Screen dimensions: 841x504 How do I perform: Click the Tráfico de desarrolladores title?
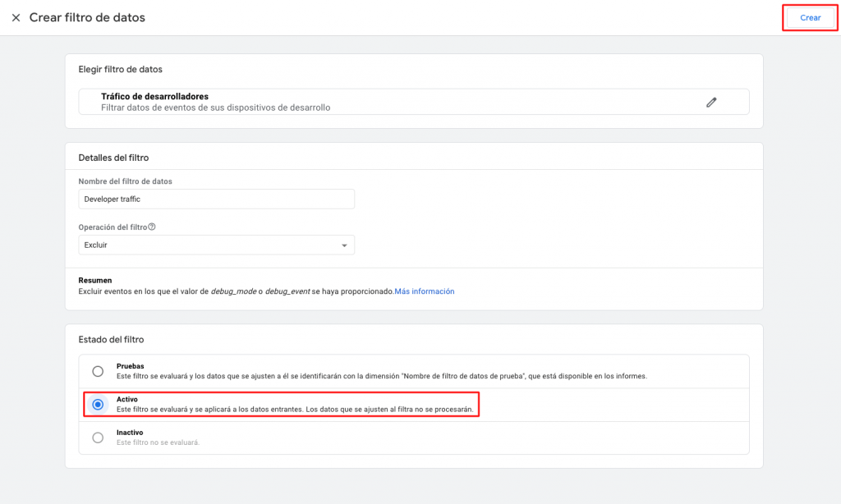coord(154,97)
